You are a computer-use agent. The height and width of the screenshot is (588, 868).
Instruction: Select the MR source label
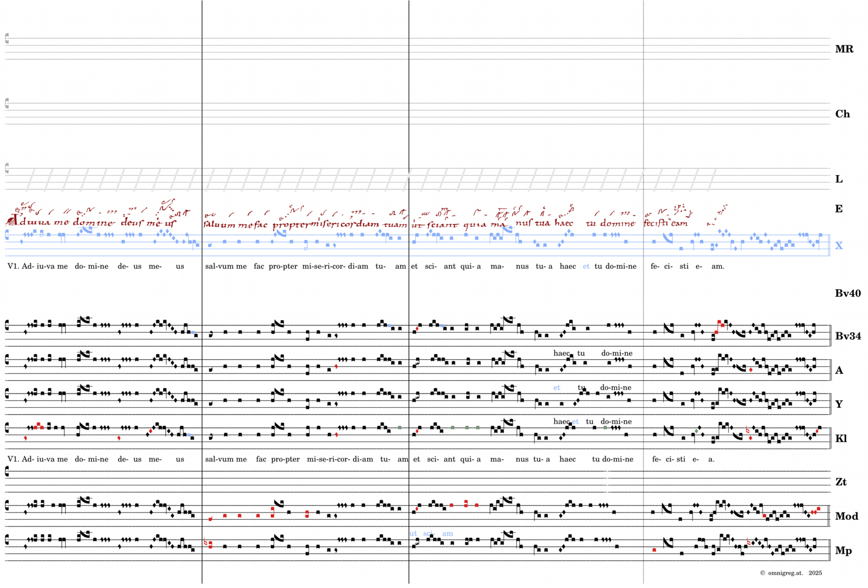point(844,49)
